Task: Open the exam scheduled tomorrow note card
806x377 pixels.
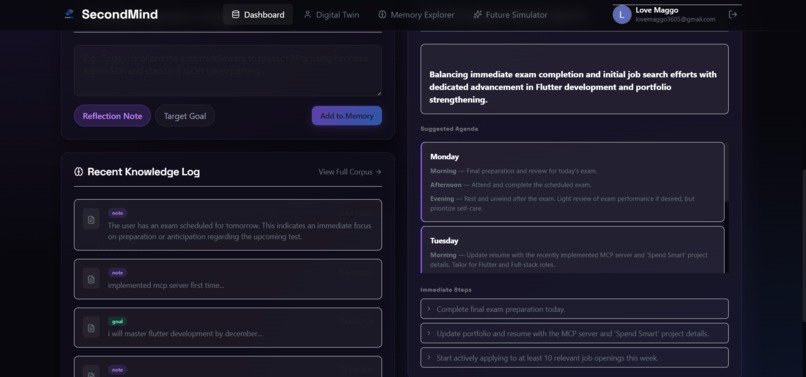Action: [228, 225]
